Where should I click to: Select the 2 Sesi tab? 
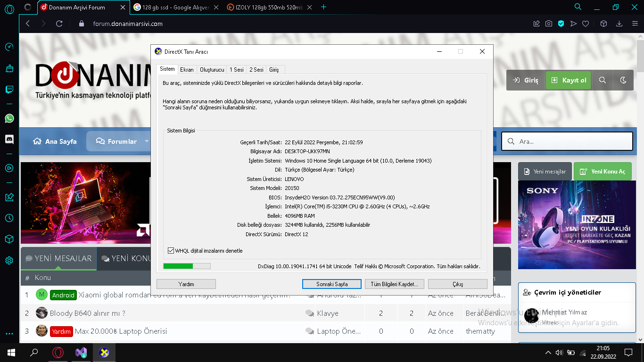(256, 70)
